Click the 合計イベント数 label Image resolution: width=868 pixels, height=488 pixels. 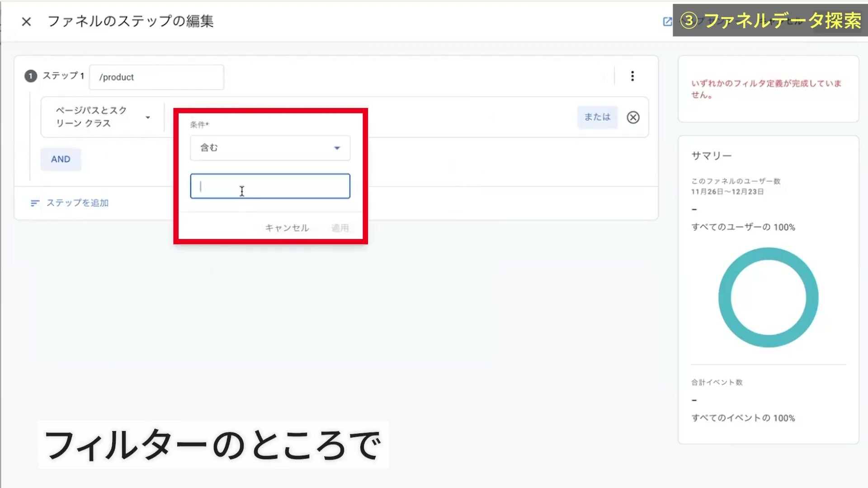(x=717, y=382)
